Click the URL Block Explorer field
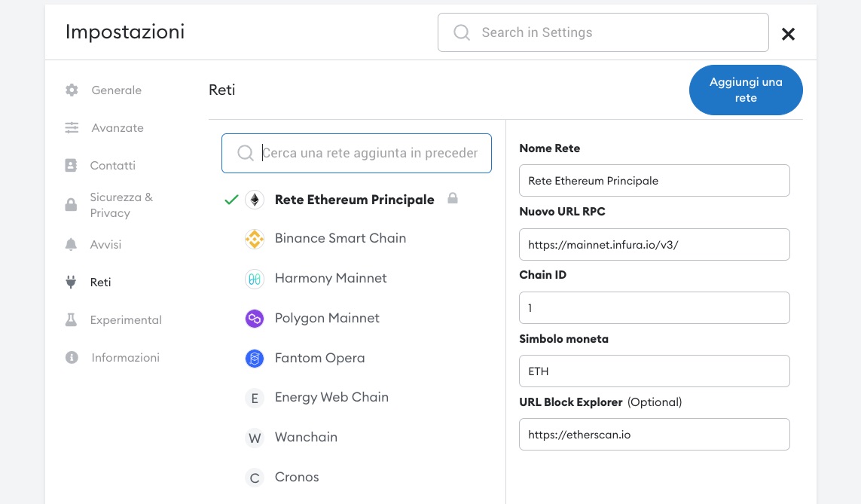This screenshot has width=861, height=504. click(x=654, y=434)
